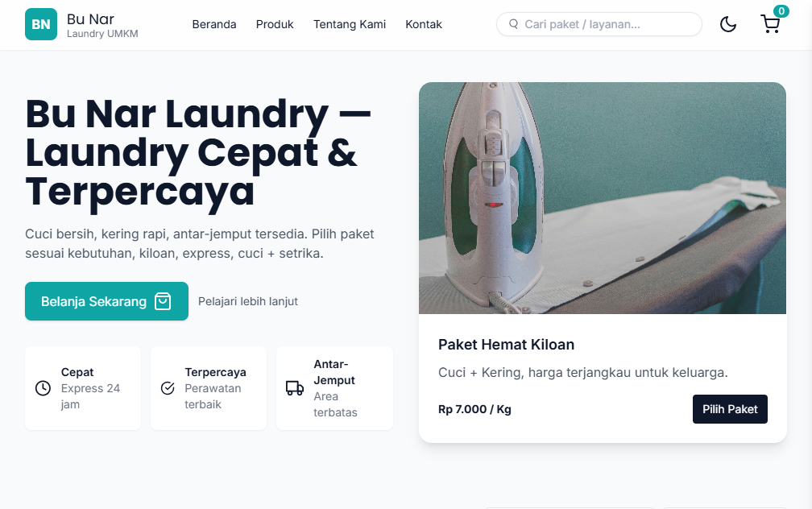Click the Bu Nar brand name
812x509 pixels.
point(90,19)
